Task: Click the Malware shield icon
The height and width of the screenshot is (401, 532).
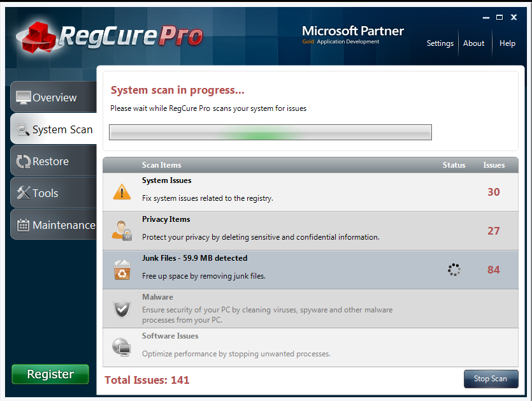Action: tap(122, 309)
